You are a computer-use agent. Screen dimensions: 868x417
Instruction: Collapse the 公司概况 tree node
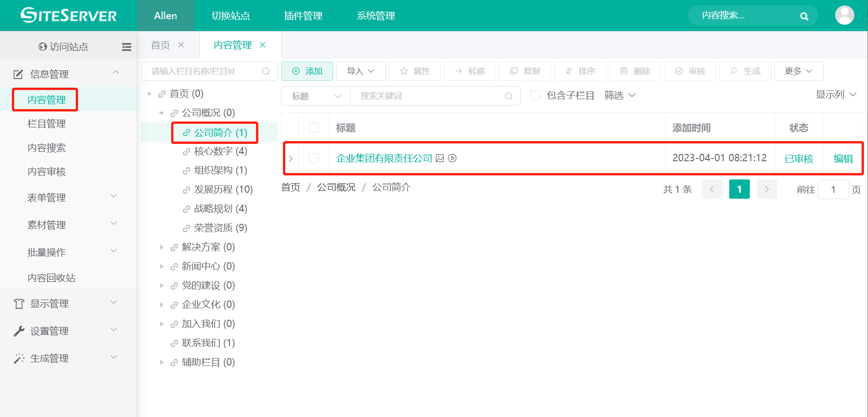tap(161, 112)
